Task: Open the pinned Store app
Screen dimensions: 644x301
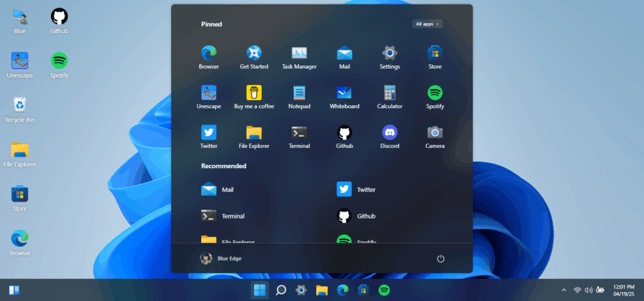Action: point(435,57)
